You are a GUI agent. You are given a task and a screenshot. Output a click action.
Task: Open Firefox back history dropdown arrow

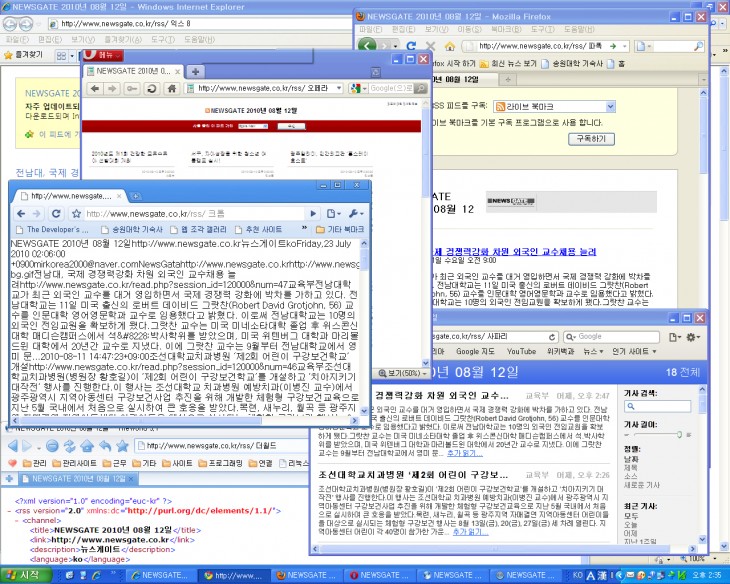tap(395, 46)
